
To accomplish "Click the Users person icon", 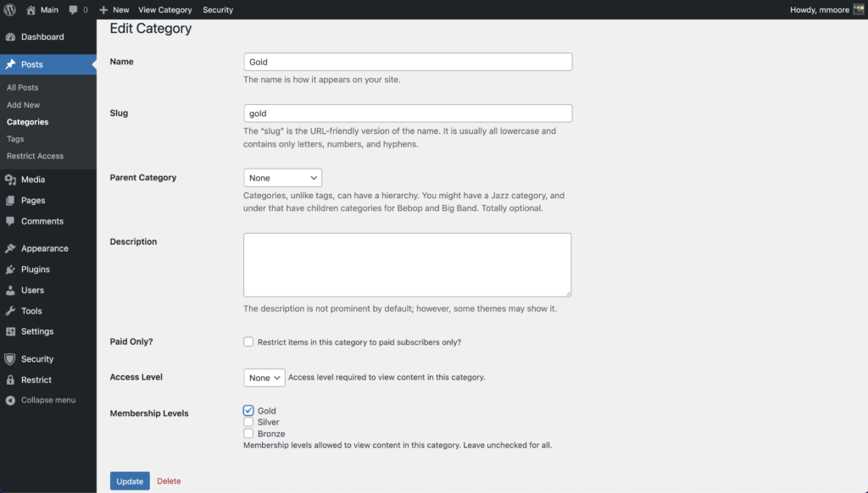I will pos(10,291).
